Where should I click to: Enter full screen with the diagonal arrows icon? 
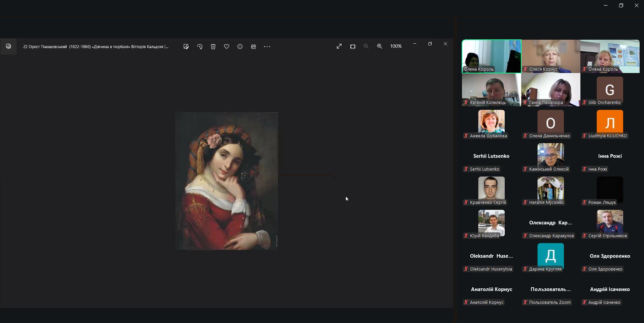(339, 46)
